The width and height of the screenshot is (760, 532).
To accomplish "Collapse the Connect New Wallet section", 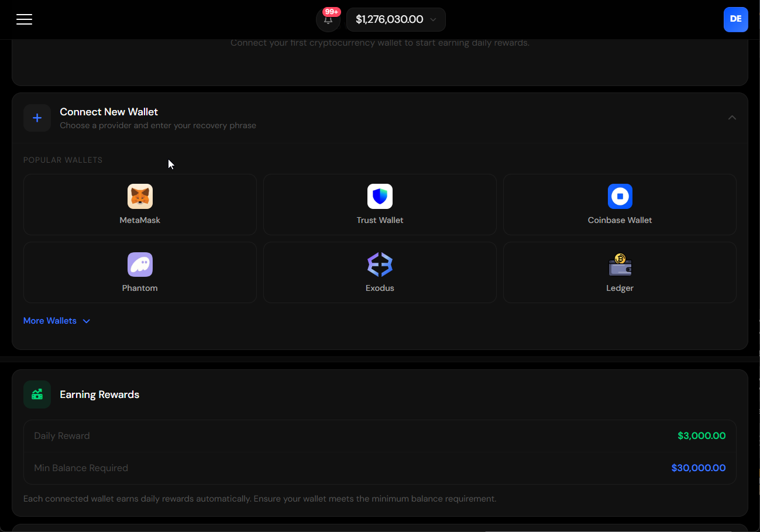I will (732, 118).
